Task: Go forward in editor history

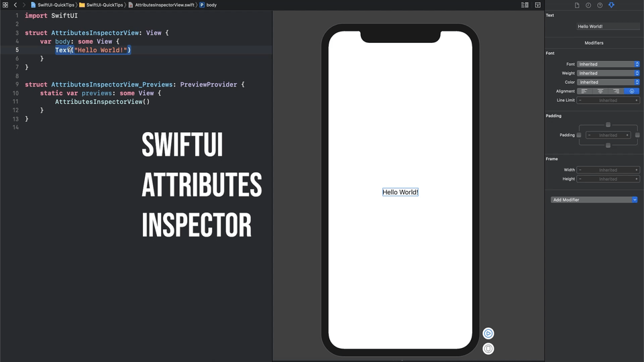Action: pyautogui.click(x=24, y=5)
